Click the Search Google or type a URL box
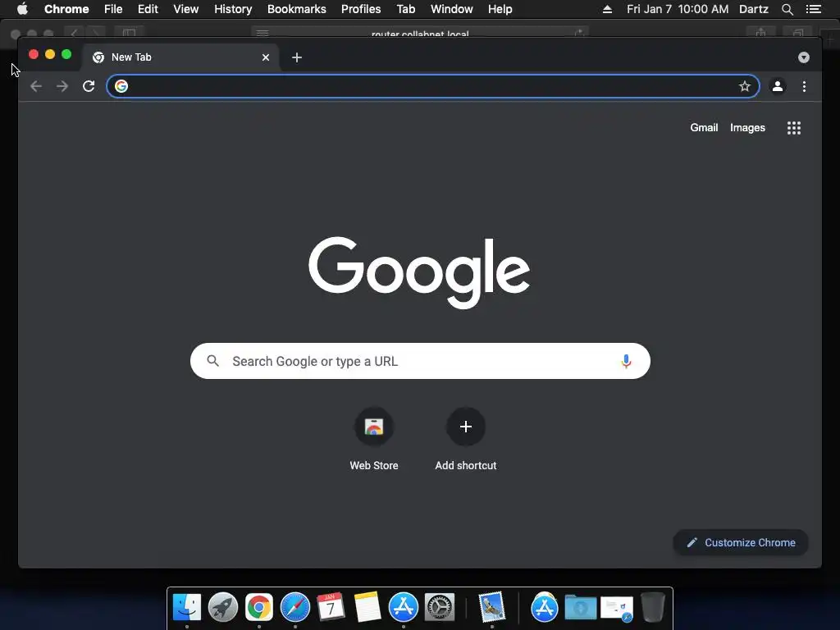840x630 pixels. click(x=420, y=361)
